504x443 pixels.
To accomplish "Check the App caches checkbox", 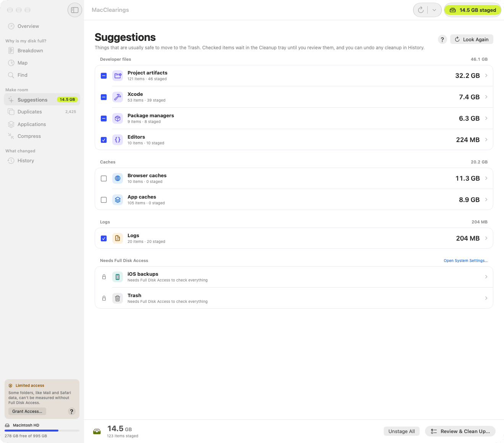I will click(104, 200).
